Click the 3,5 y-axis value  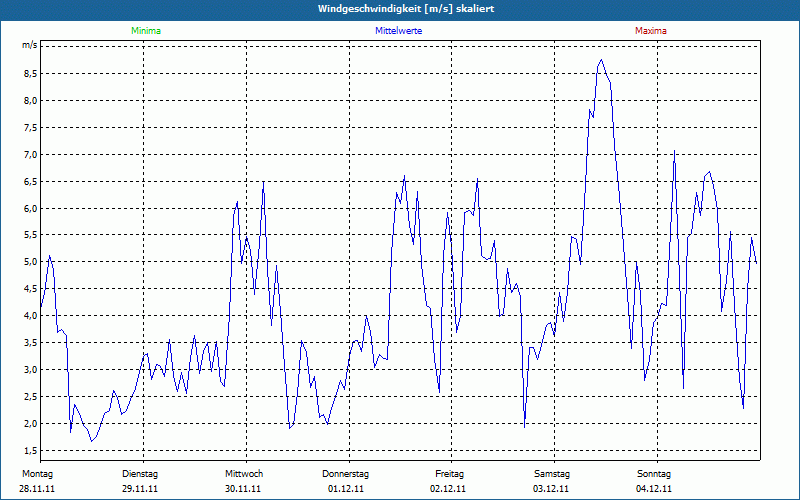click(31, 343)
